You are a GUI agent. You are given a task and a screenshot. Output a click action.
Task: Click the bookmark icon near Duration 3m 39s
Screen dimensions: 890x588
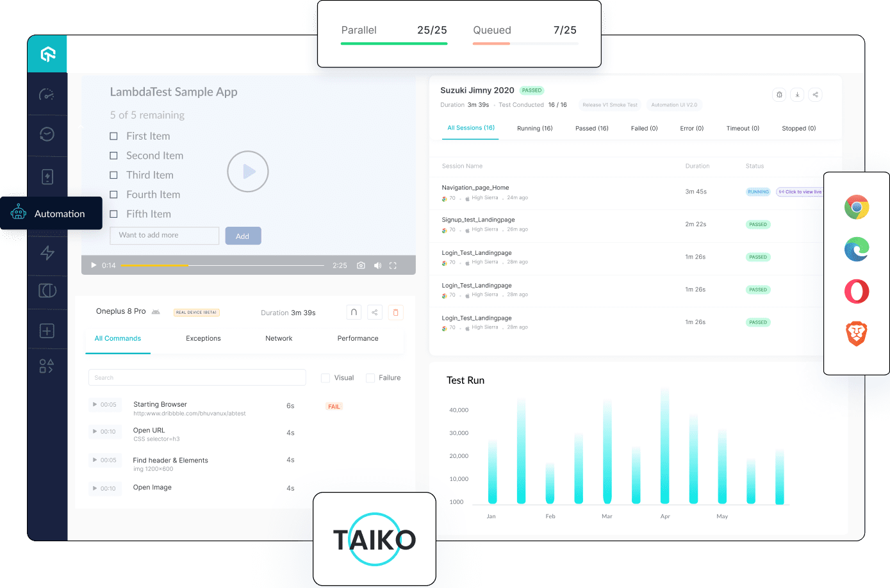[x=354, y=312]
